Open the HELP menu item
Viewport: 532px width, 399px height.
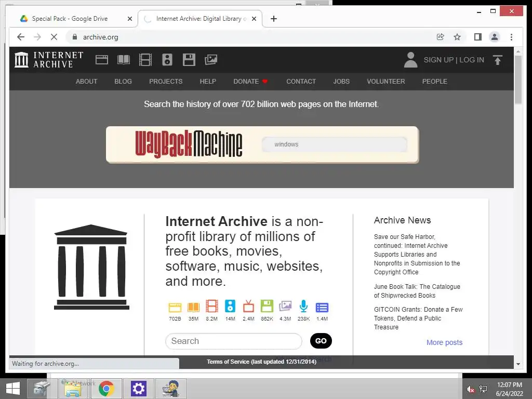coord(208,82)
